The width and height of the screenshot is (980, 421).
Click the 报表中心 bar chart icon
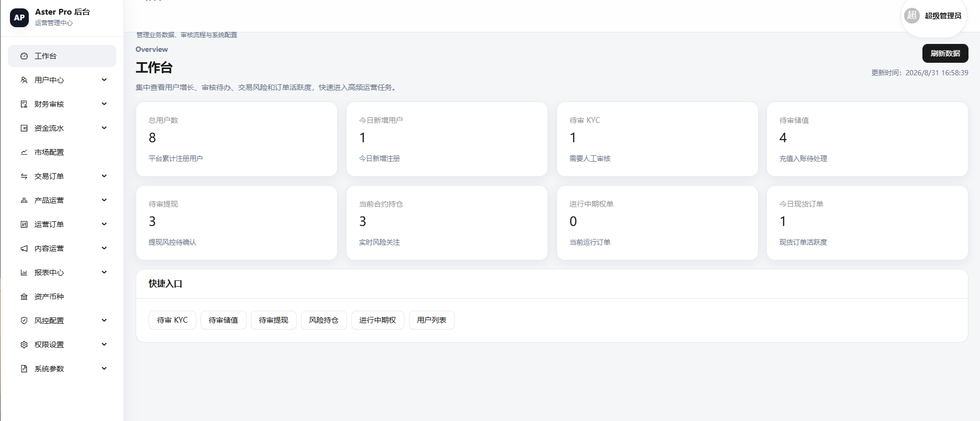coord(24,272)
